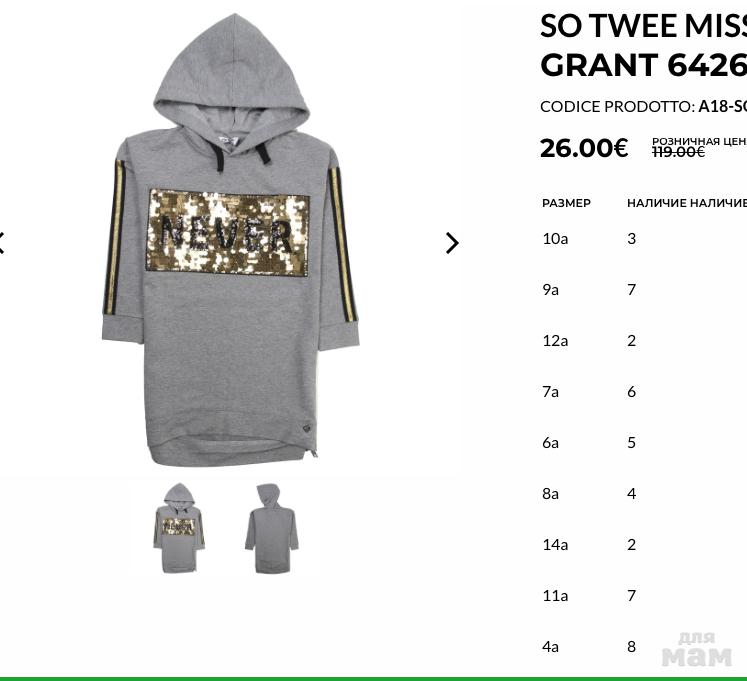Select size 10a row

coord(644,238)
